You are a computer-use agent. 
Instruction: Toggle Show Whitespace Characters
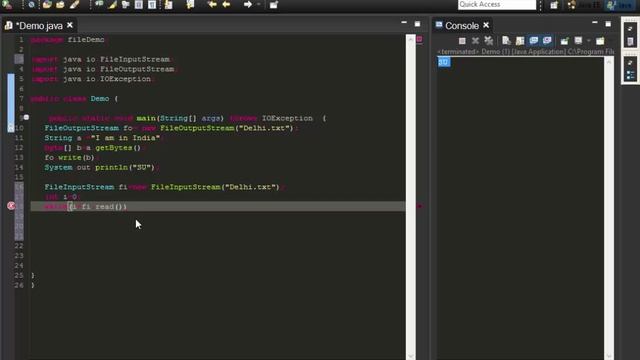click(x=152, y=4)
